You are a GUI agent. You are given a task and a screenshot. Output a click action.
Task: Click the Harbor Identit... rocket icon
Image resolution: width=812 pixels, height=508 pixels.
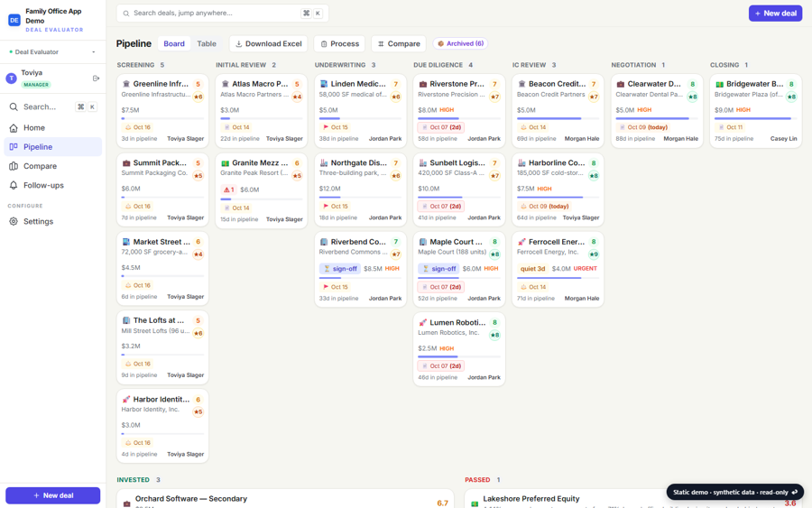[x=126, y=399]
